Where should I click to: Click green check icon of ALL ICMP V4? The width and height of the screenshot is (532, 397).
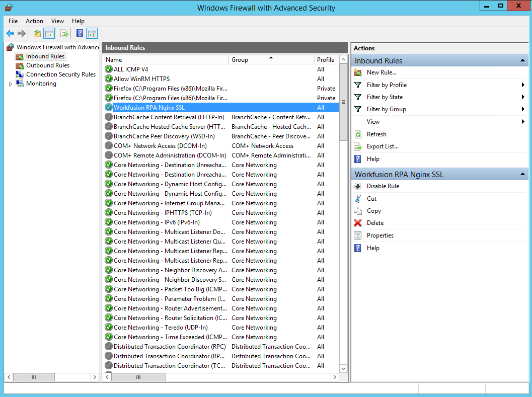pos(109,69)
